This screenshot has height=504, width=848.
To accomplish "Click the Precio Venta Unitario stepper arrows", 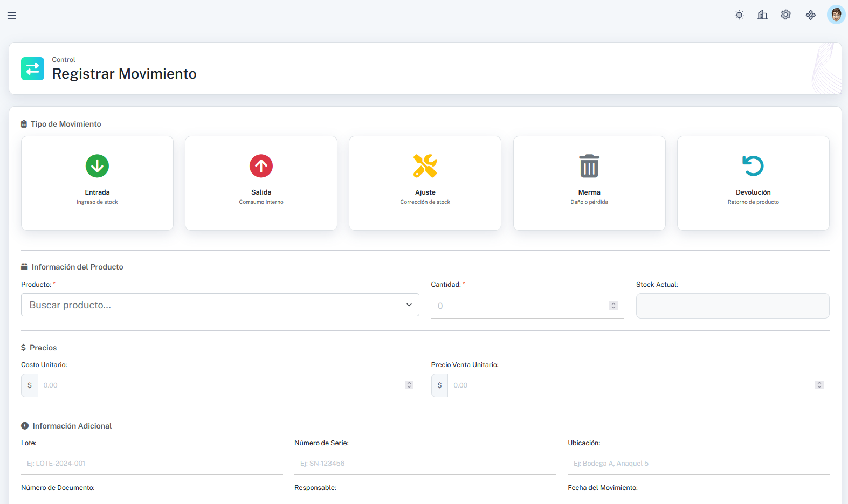I will tap(819, 385).
